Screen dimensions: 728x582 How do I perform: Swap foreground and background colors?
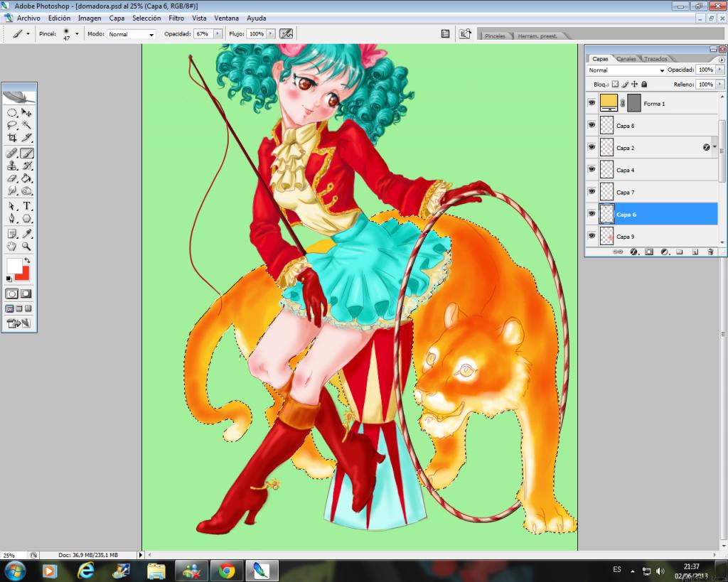(27, 260)
